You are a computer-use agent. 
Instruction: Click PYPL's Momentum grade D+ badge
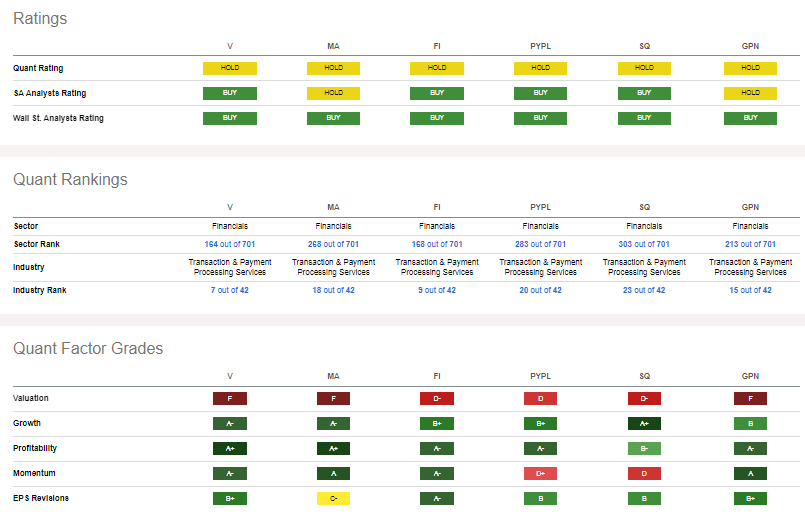pos(541,473)
